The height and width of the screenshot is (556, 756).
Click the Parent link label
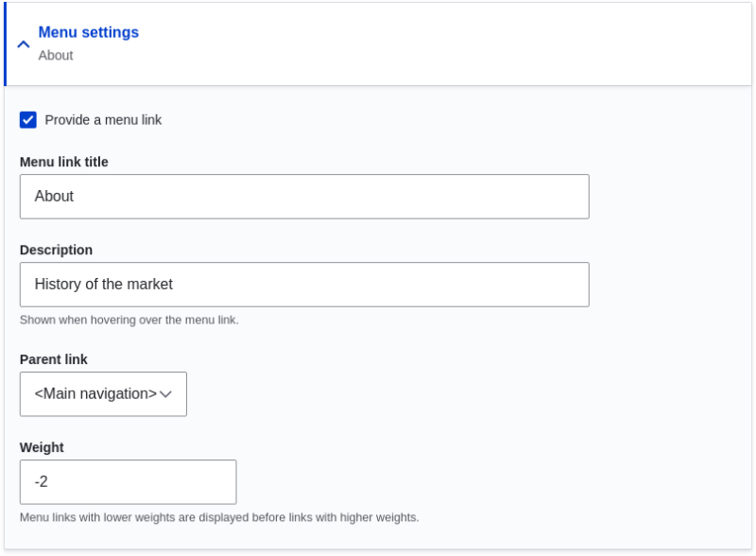click(54, 359)
